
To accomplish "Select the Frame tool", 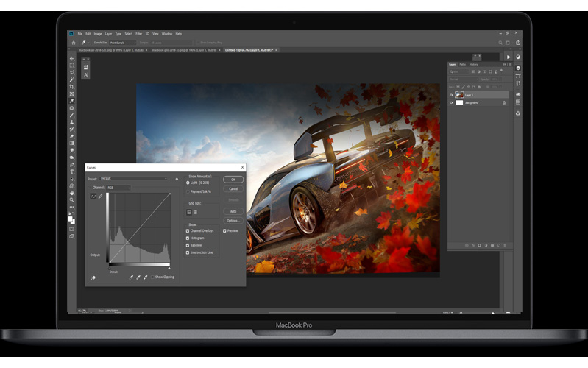I will (71, 93).
